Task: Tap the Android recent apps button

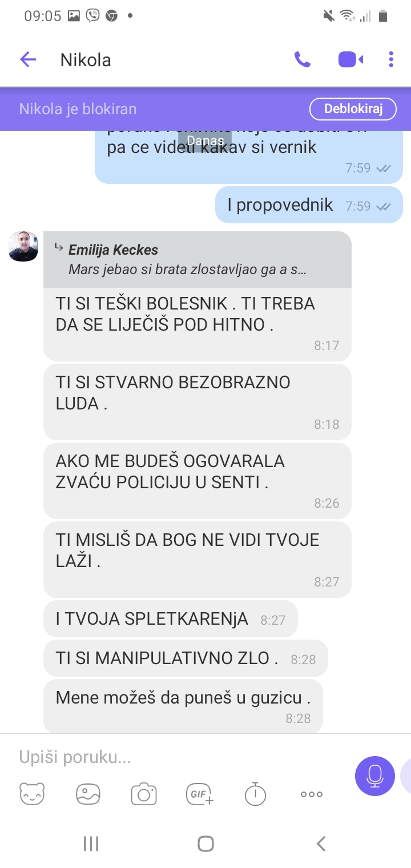Action: (91, 843)
